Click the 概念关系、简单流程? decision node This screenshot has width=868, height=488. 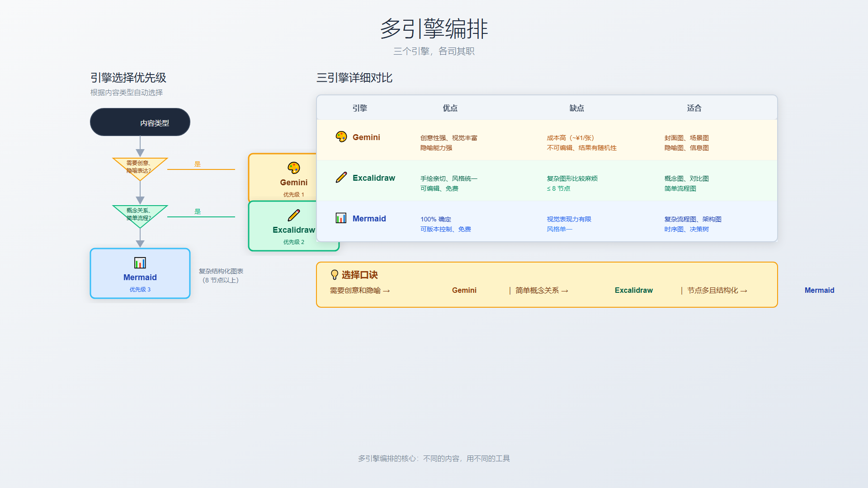pyautogui.click(x=140, y=216)
